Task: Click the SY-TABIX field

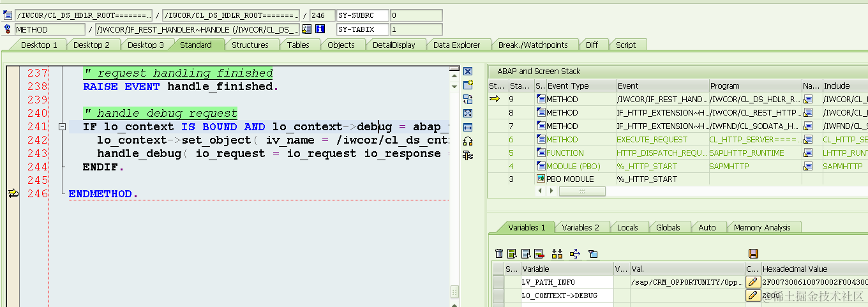Action: pyautogui.click(x=363, y=29)
